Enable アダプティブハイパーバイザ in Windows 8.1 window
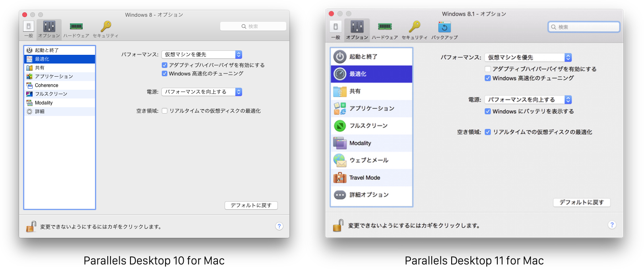644x272 pixels. pyautogui.click(x=488, y=69)
